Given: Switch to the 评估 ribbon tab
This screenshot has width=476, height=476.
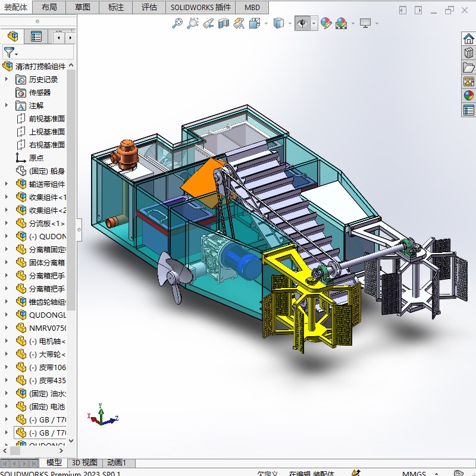Looking at the screenshot, I should click(x=148, y=8).
